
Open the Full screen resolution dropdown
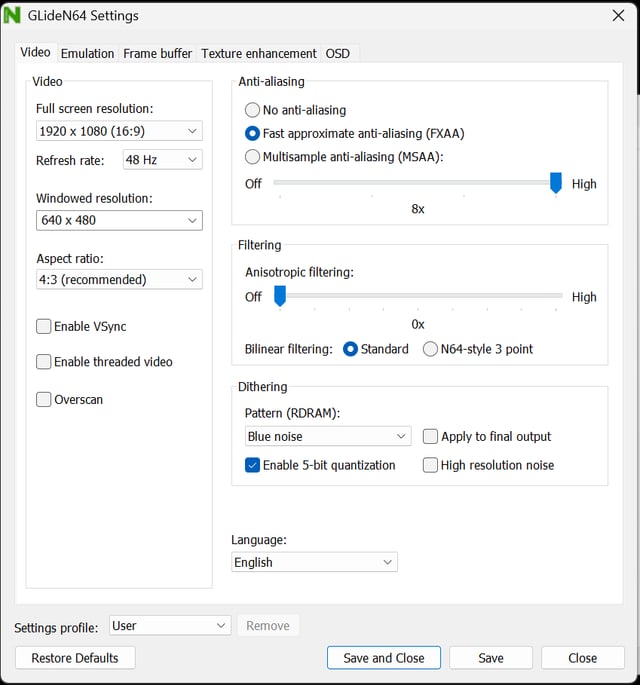pyautogui.click(x=119, y=131)
